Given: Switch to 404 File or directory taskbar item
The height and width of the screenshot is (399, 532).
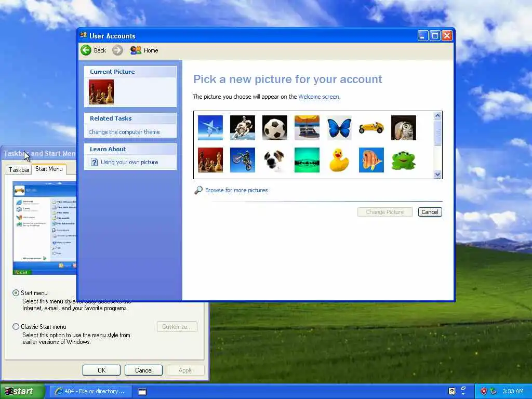Looking at the screenshot, I should coord(91,391).
